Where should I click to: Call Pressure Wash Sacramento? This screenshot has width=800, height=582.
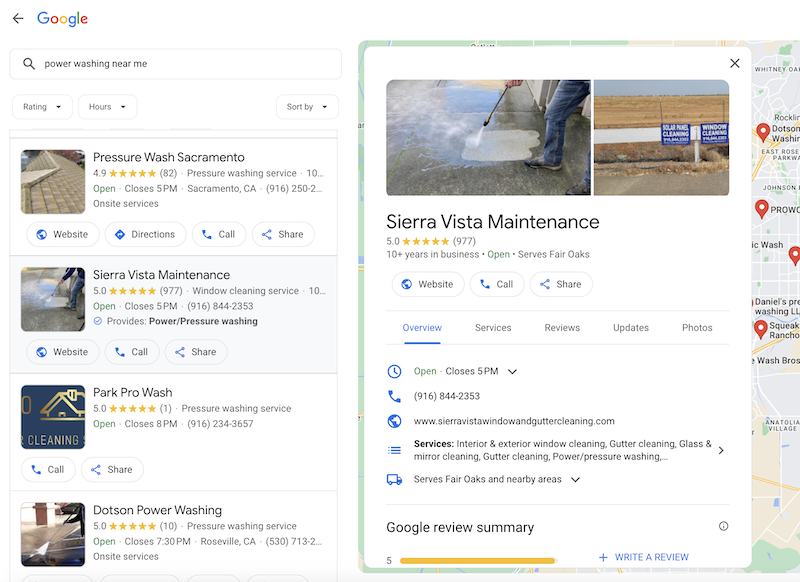(219, 234)
